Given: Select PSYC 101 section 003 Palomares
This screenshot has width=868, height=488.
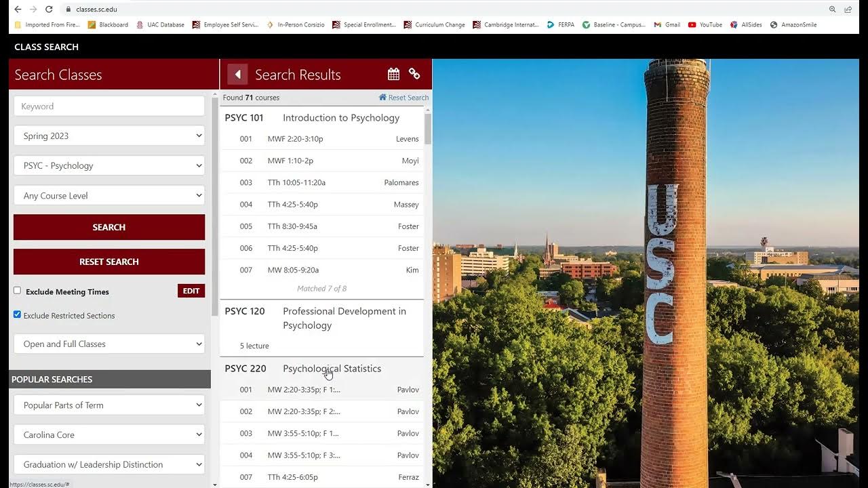Looking at the screenshot, I should (x=322, y=182).
